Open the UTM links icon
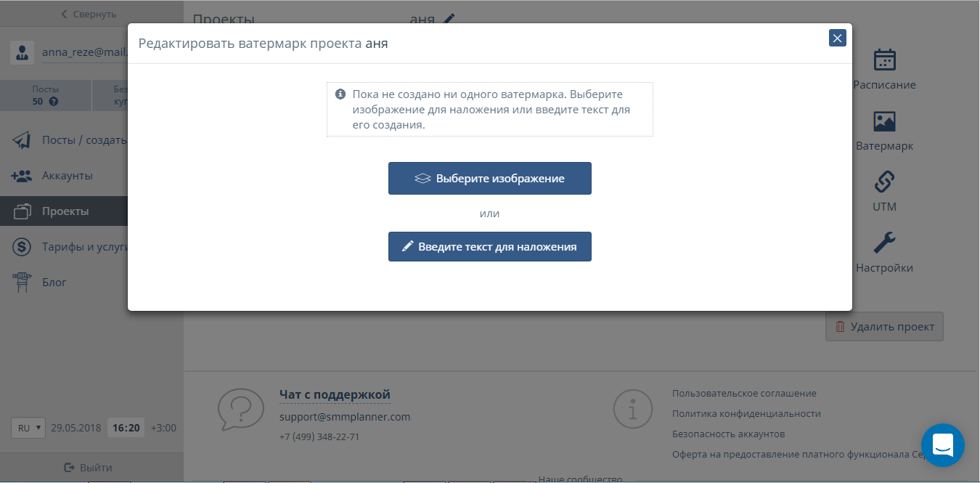 pos(884,182)
